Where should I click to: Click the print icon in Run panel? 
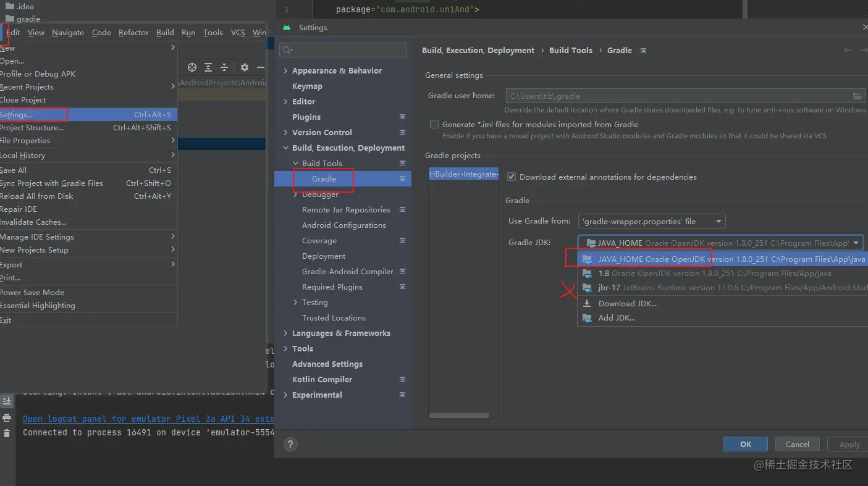point(7,417)
